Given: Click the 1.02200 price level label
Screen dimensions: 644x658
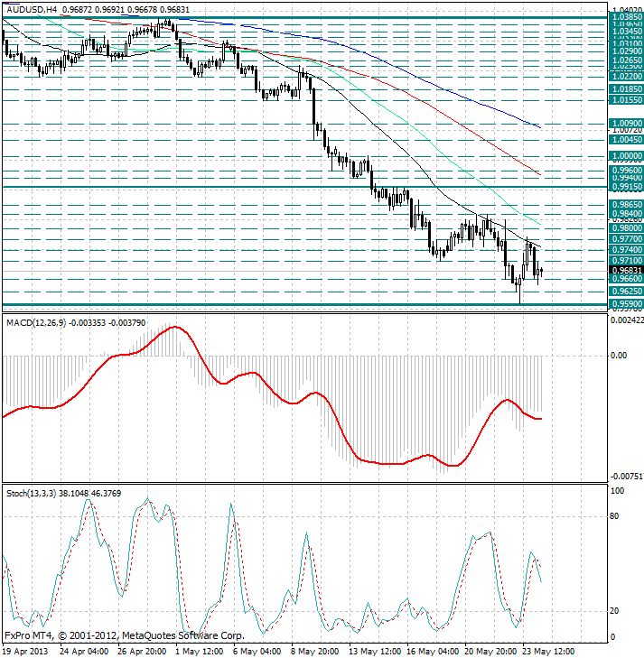Looking at the screenshot, I should pos(626,77).
